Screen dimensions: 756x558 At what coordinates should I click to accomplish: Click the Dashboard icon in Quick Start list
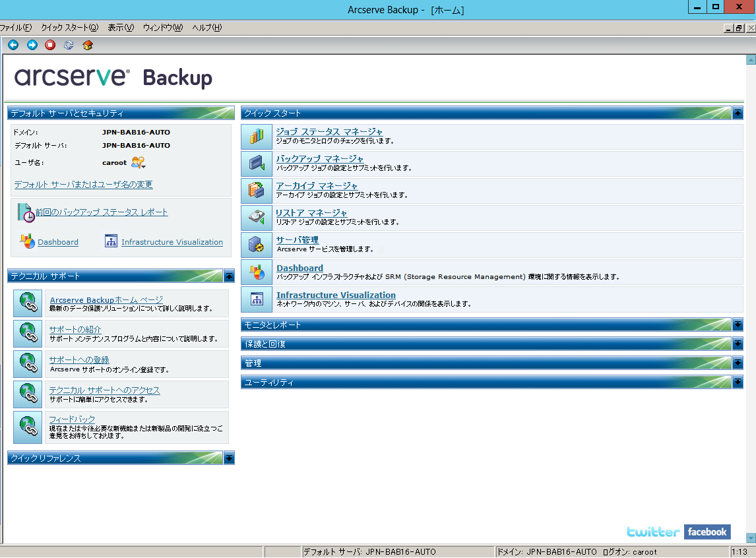(x=257, y=272)
